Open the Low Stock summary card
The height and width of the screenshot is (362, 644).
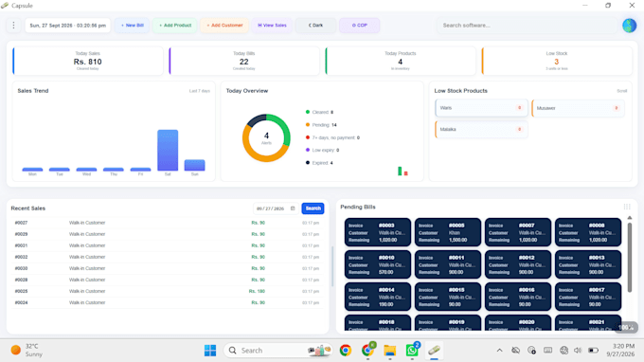(x=557, y=61)
